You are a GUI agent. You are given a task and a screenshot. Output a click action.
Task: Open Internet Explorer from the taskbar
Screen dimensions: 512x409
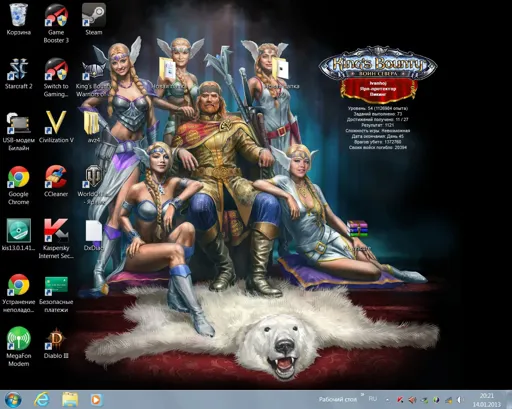click(42, 400)
